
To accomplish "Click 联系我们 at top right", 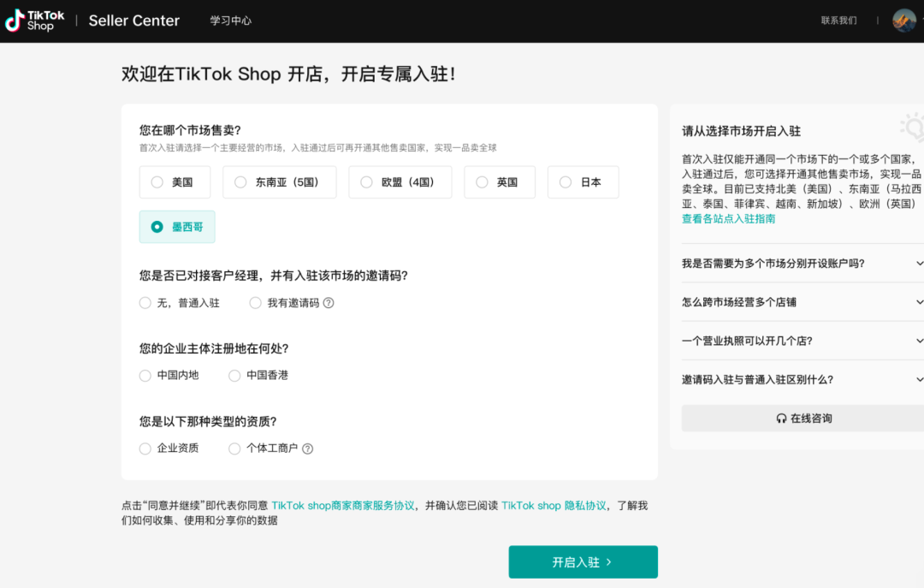I will [x=838, y=20].
